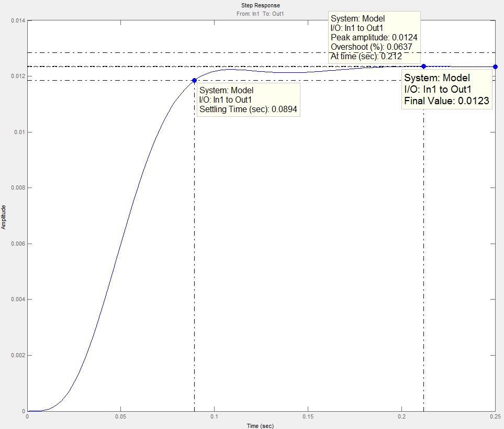
Task: Click 'At time (sec): 0.212' text
Action: click(x=366, y=56)
